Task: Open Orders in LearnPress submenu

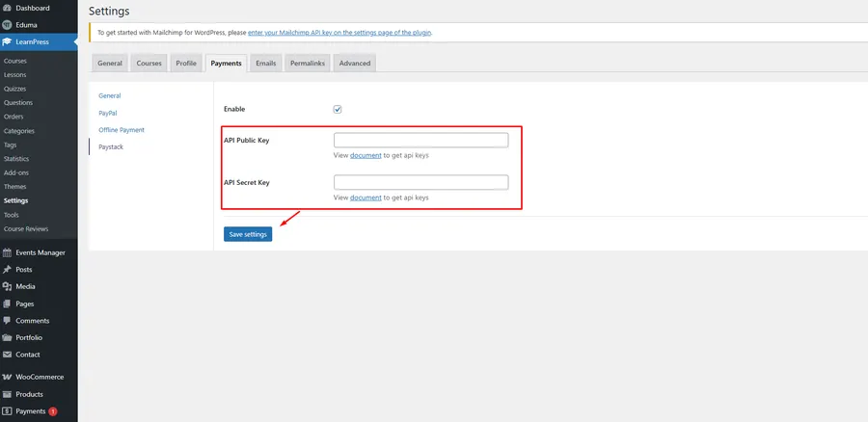Action: point(14,117)
